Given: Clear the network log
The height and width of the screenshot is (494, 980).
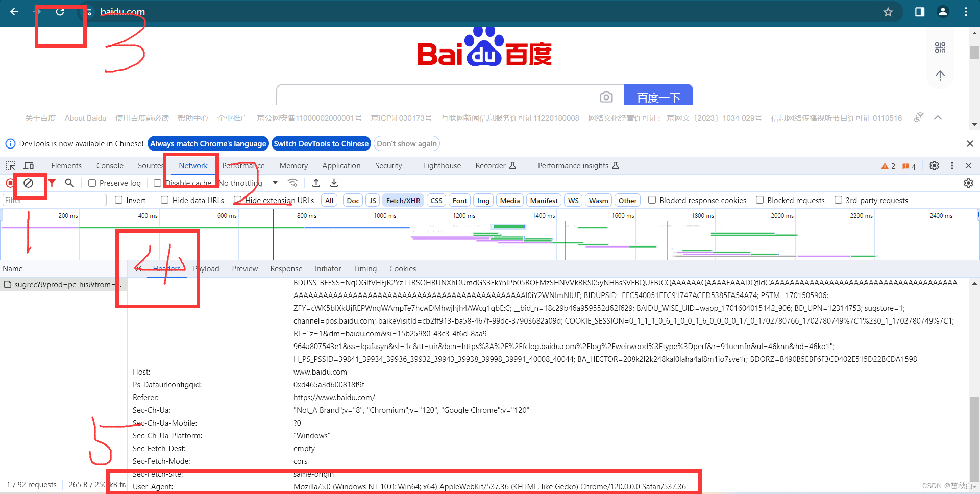Looking at the screenshot, I should click(29, 183).
